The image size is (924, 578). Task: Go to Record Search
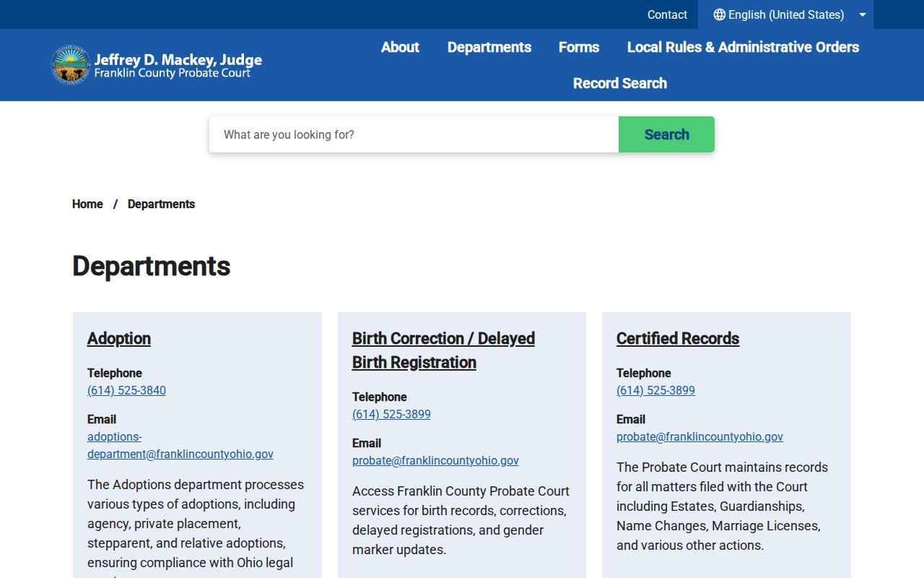point(620,83)
